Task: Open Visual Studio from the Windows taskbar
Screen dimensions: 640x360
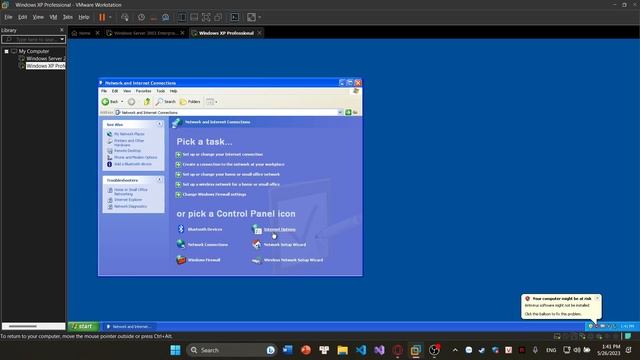Action: pos(380,350)
